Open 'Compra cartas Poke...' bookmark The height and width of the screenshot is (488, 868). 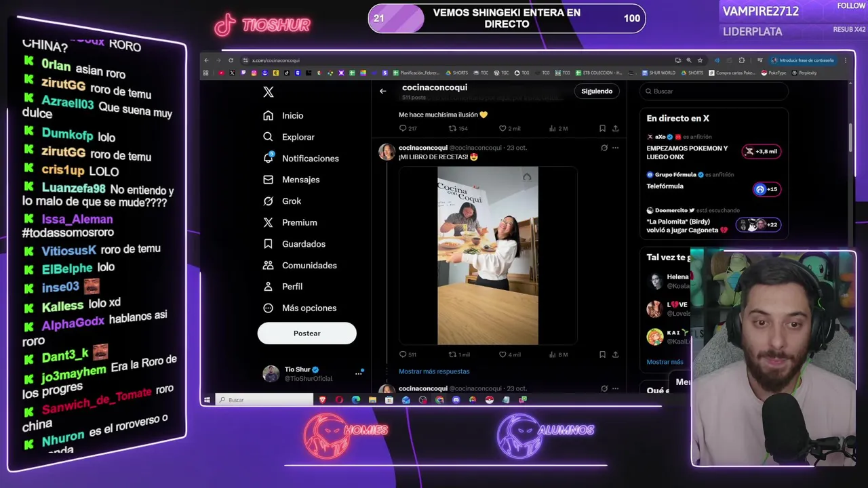coord(731,73)
